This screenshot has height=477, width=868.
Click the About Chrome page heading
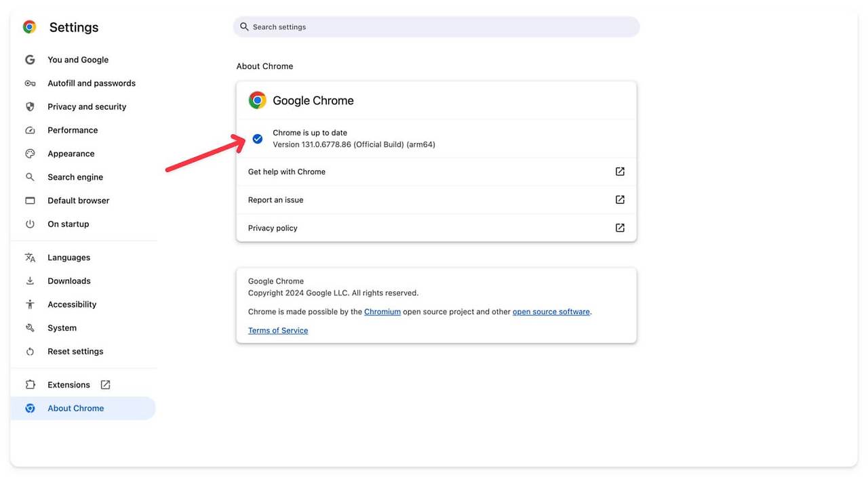coord(264,66)
